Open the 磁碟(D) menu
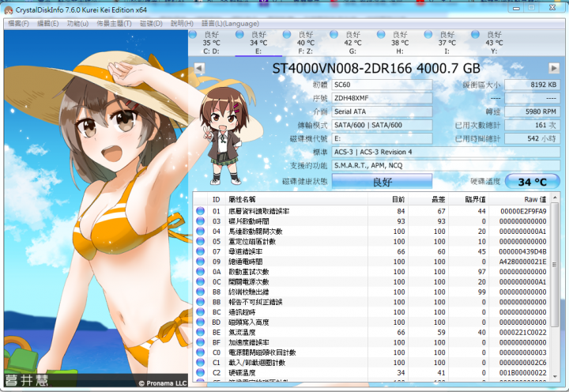The image size is (569, 392). 151,24
